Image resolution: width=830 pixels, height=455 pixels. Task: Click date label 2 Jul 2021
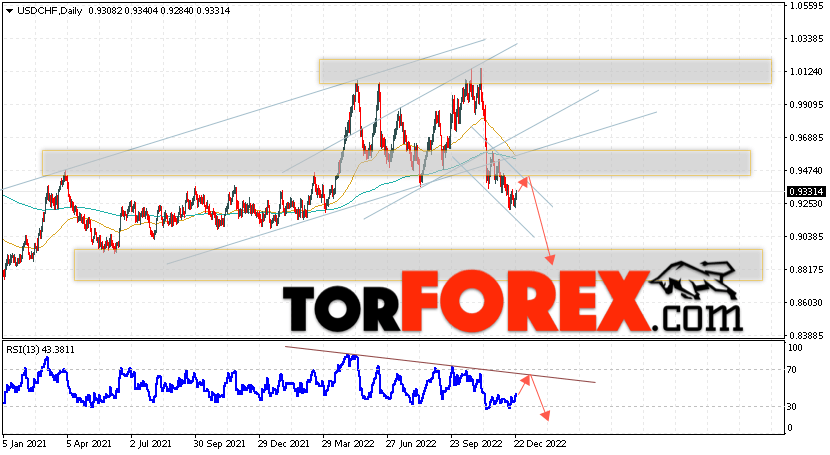(151, 443)
